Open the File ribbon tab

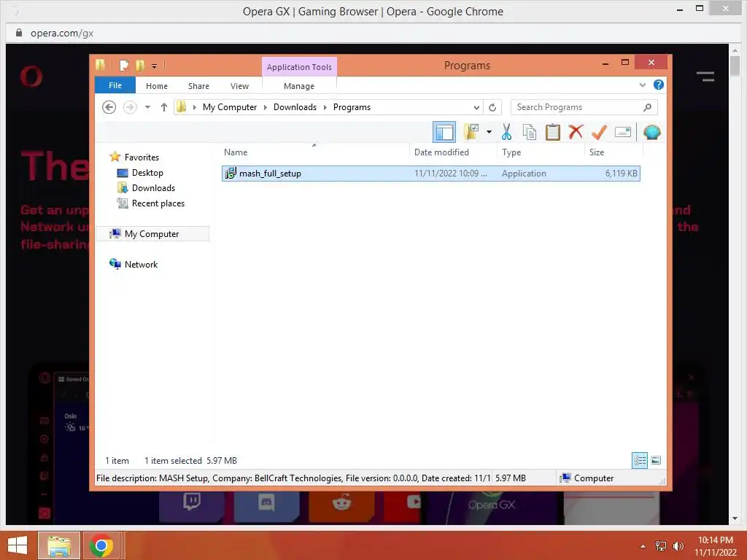(x=115, y=85)
